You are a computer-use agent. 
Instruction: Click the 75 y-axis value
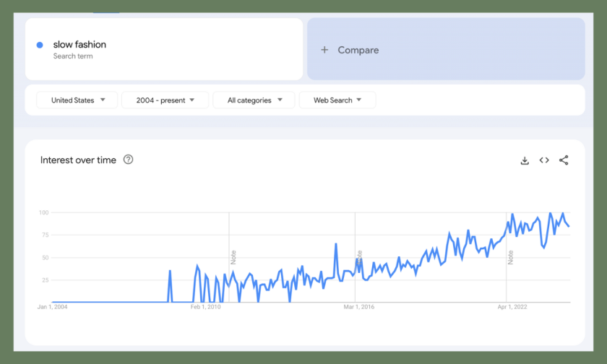[x=46, y=235]
